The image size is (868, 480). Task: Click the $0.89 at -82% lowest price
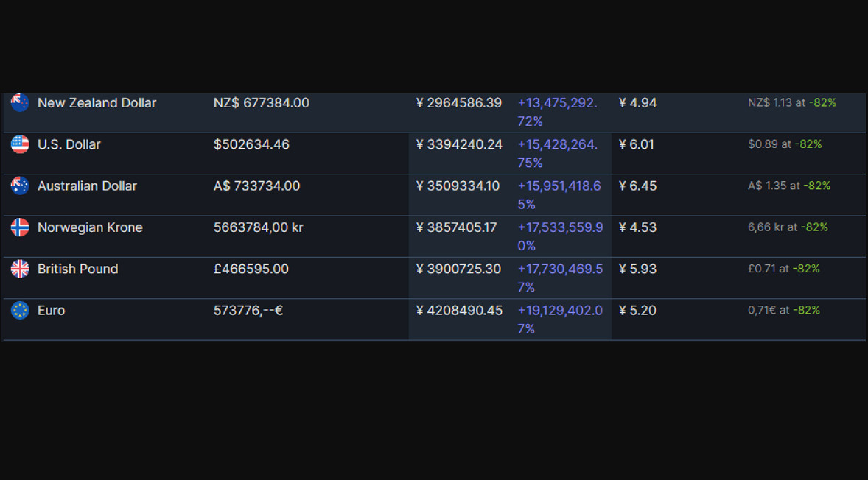coord(784,144)
